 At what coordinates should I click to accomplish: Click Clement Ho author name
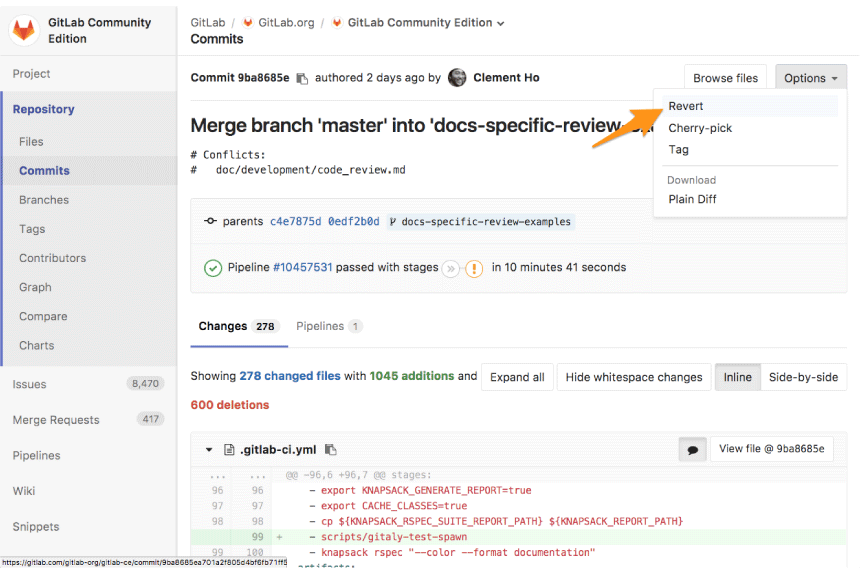coord(506,78)
